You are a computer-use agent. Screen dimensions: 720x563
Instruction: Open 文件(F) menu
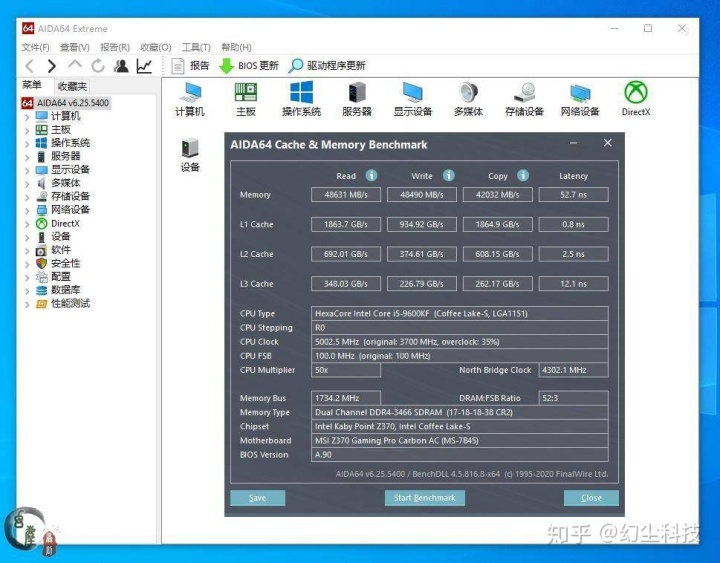tap(35, 47)
